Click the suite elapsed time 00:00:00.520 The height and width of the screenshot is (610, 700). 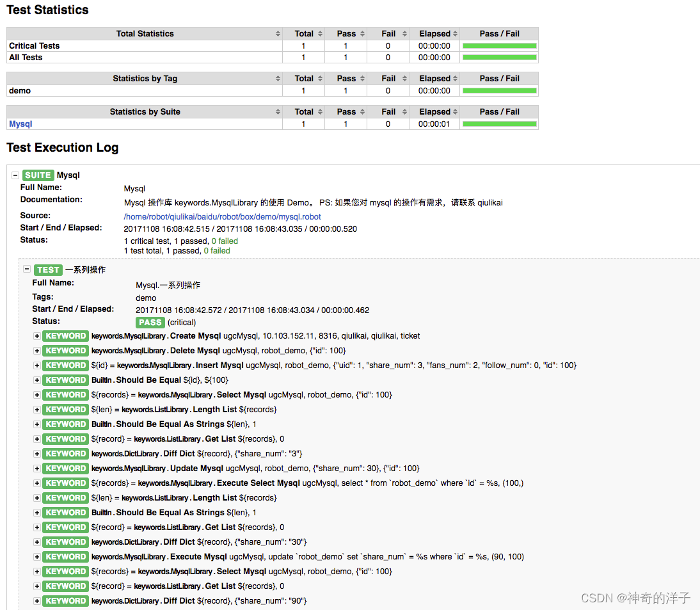coord(333,229)
